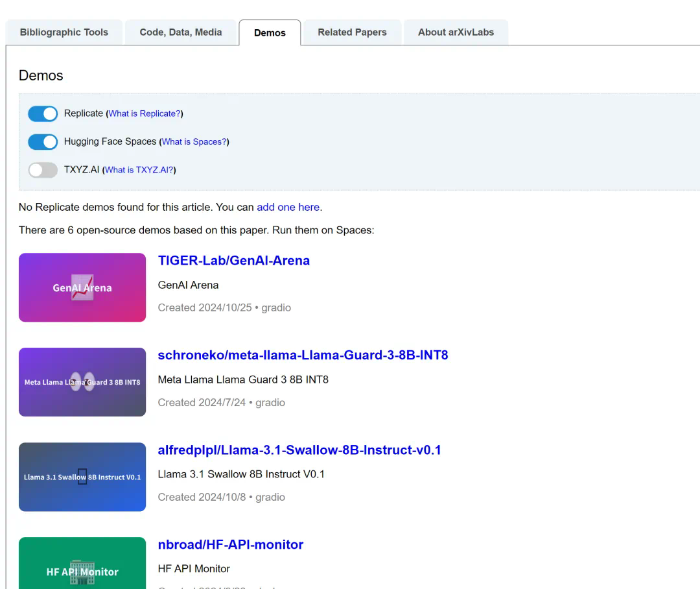Click the Meta Llama Guard 3 8B INT8 thumbnail

tap(82, 382)
